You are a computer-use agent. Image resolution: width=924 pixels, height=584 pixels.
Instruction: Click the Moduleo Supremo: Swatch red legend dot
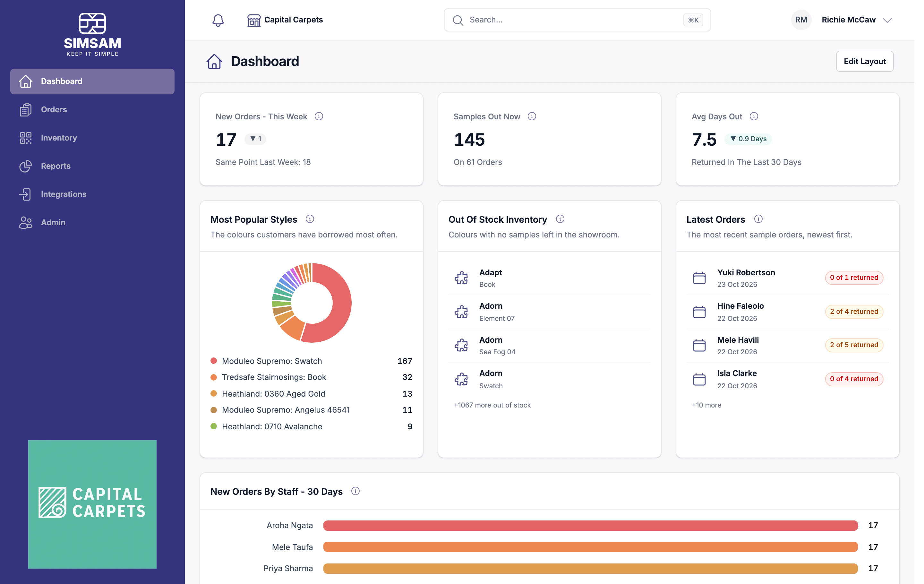(x=214, y=361)
